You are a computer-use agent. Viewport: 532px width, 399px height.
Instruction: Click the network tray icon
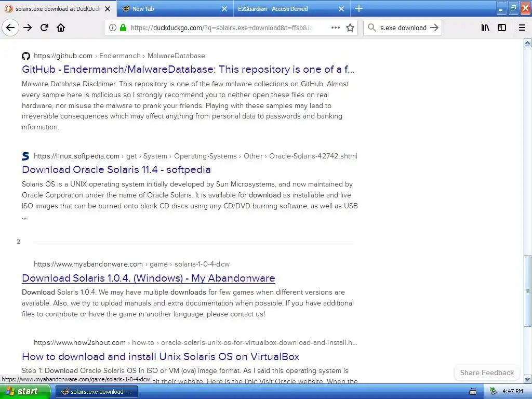click(x=494, y=392)
